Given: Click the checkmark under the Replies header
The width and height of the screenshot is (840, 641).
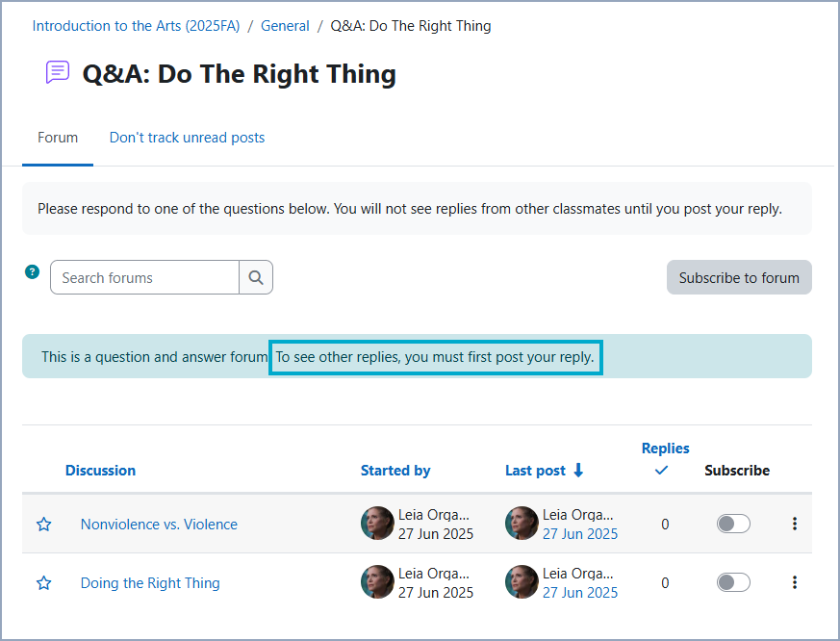Looking at the screenshot, I should pyautogui.click(x=661, y=471).
